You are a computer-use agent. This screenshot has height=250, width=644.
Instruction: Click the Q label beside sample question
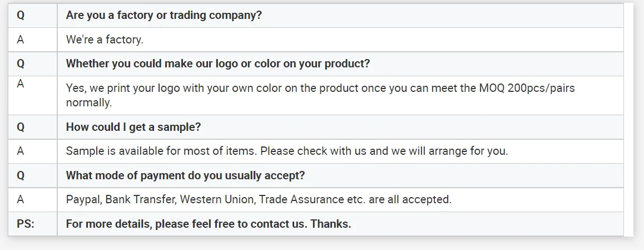21,127
